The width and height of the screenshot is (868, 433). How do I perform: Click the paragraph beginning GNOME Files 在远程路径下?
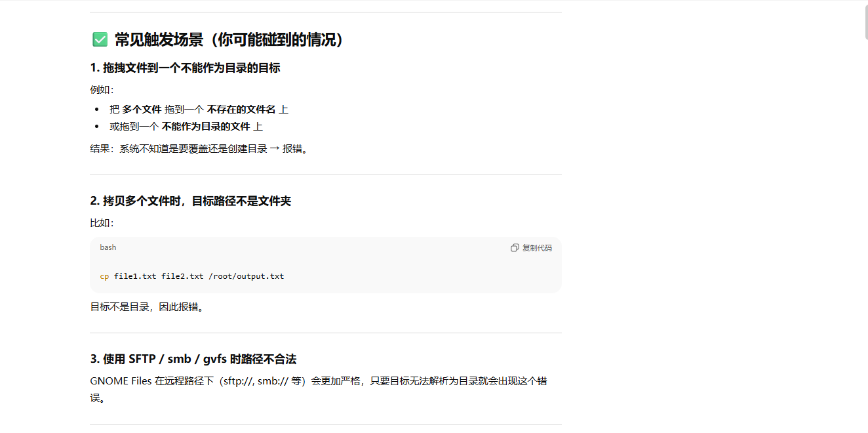[319, 389]
